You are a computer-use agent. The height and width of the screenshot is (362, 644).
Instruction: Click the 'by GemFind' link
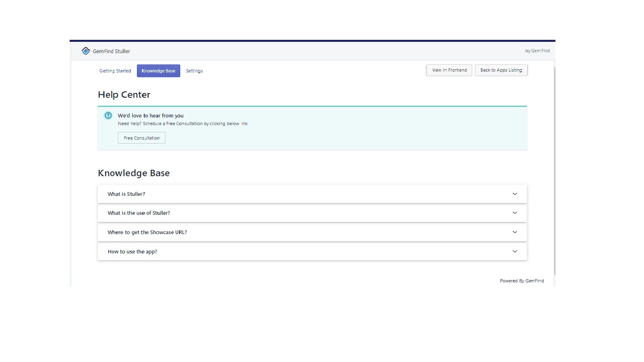537,51
